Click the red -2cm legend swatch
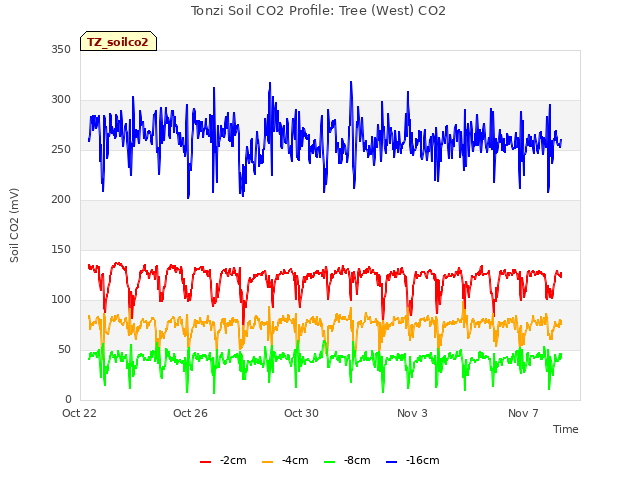Viewport: 640px width, 480px height. tap(205, 462)
